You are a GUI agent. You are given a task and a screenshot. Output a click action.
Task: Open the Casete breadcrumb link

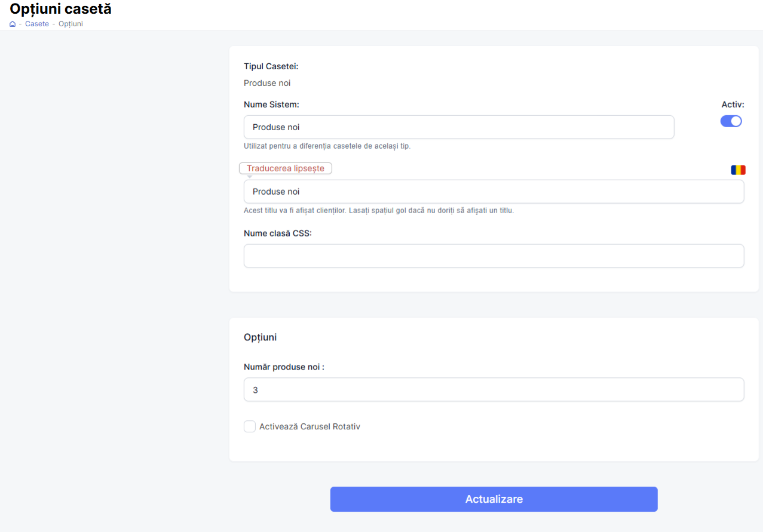click(37, 24)
